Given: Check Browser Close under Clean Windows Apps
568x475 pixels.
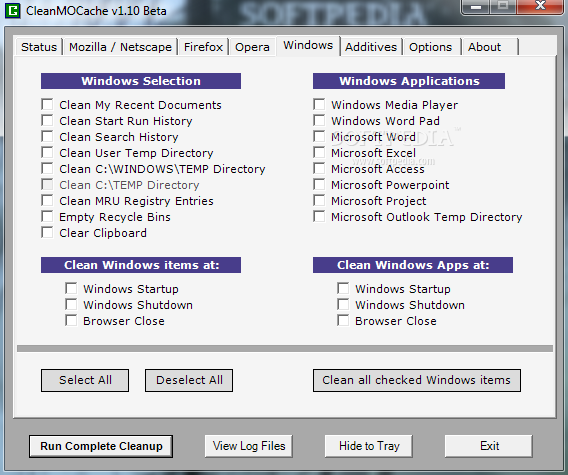Looking at the screenshot, I should (x=343, y=320).
